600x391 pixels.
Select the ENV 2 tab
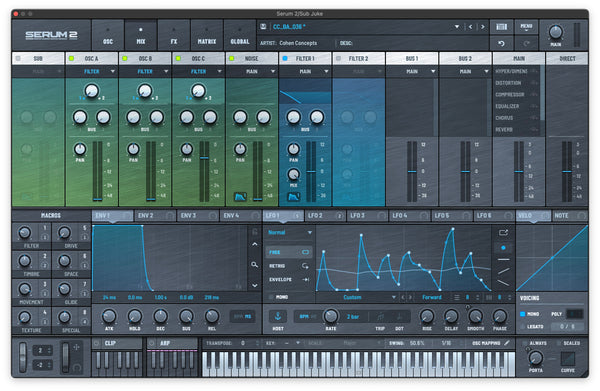click(155, 216)
